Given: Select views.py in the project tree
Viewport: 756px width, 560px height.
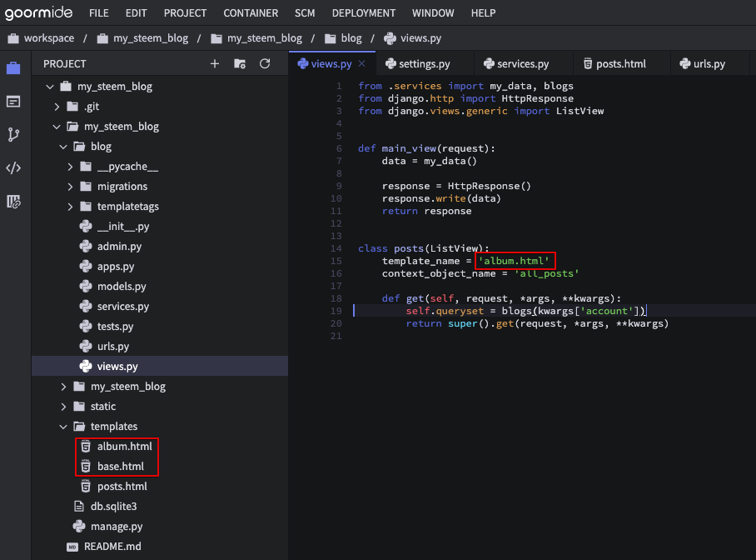Looking at the screenshot, I should pyautogui.click(x=117, y=366).
